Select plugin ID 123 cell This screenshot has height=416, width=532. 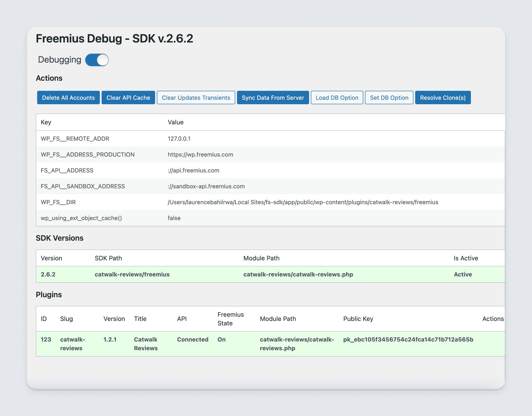(46, 339)
